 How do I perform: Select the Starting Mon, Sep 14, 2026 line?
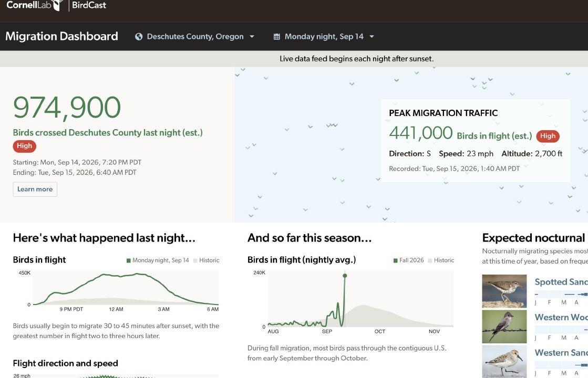77,162
